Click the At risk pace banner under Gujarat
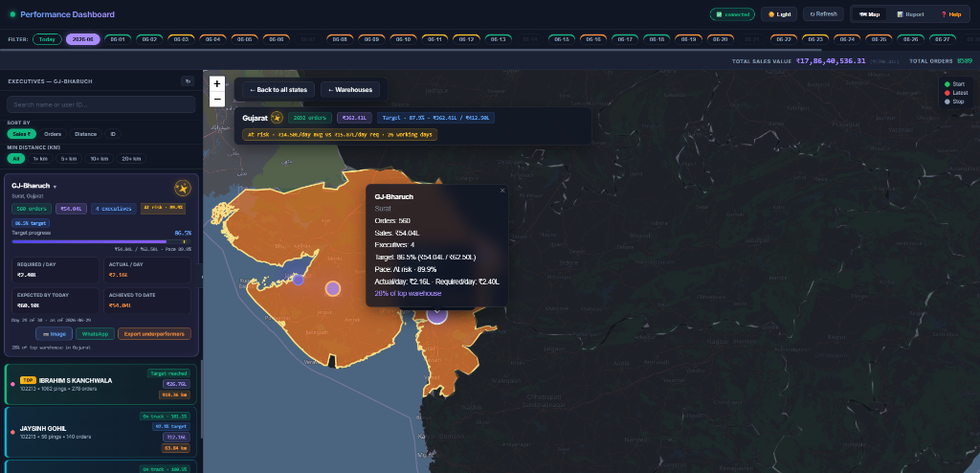The height and width of the screenshot is (473, 980). pos(340,134)
